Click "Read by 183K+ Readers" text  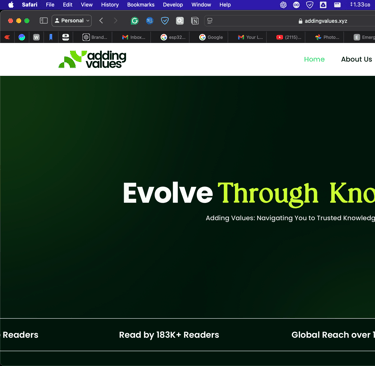click(169, 335)
